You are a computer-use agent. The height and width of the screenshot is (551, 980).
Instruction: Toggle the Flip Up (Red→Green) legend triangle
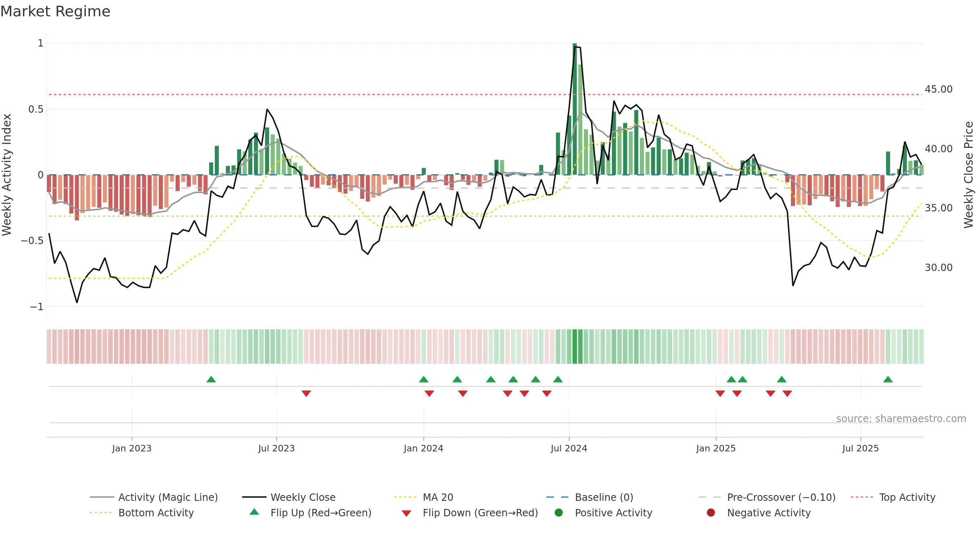tap(254, 512)
